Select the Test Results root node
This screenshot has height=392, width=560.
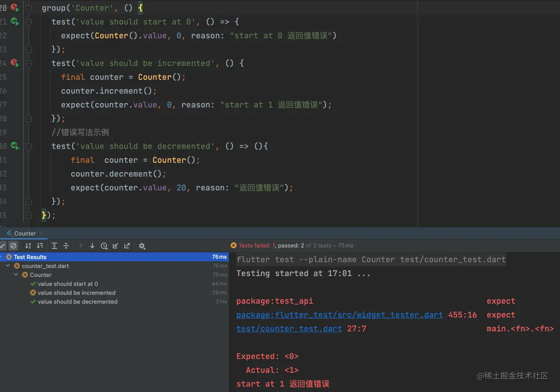pyautogui.click(x=114, y=257)
